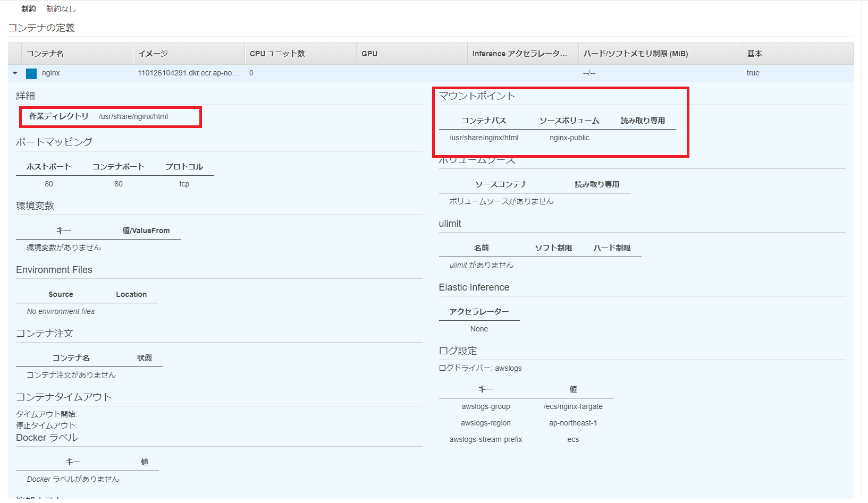Click the blue square icon beside nginx
Screen dimensions: 868x503
tap(31, 73)
